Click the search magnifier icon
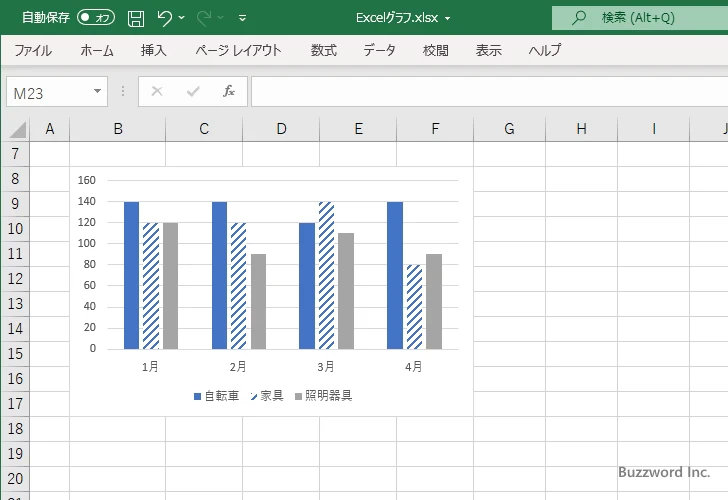728x500 pixels. pyautogui.click(x=578, y=18)
